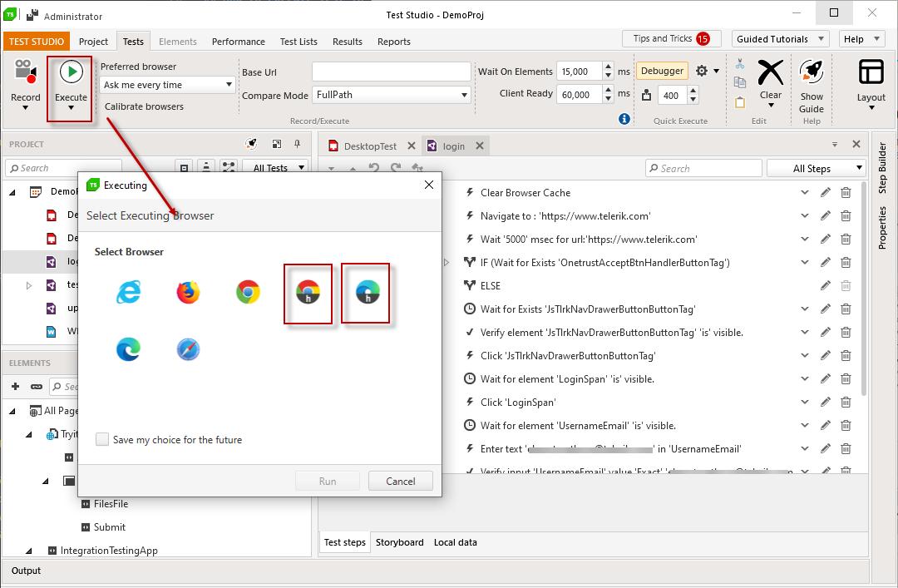Enable Save my choice for the future

coord(102,439)
